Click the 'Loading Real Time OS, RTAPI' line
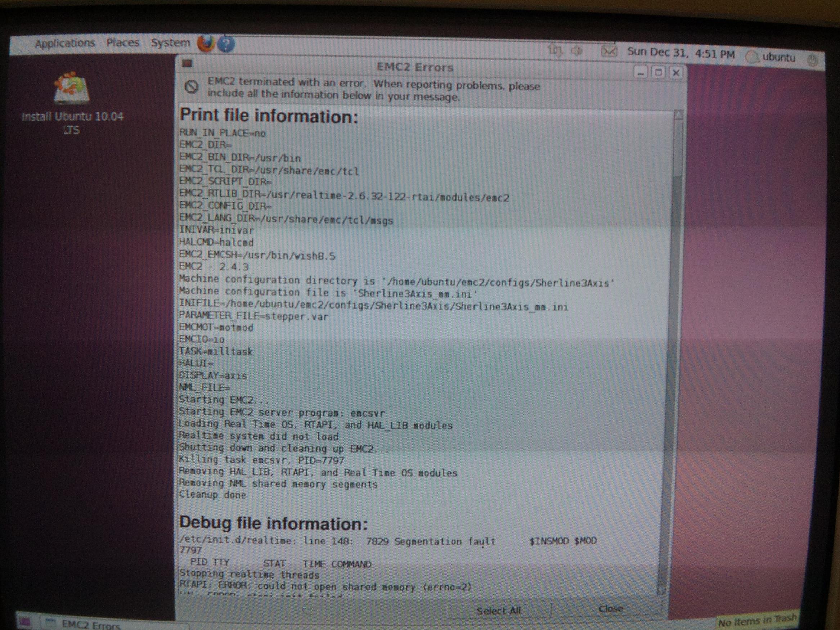 (316, 424)
